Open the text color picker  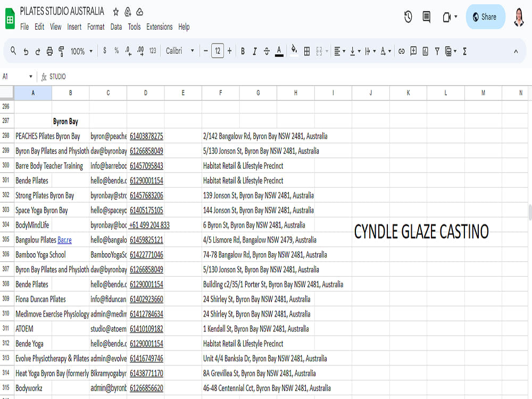click(279, 51)
